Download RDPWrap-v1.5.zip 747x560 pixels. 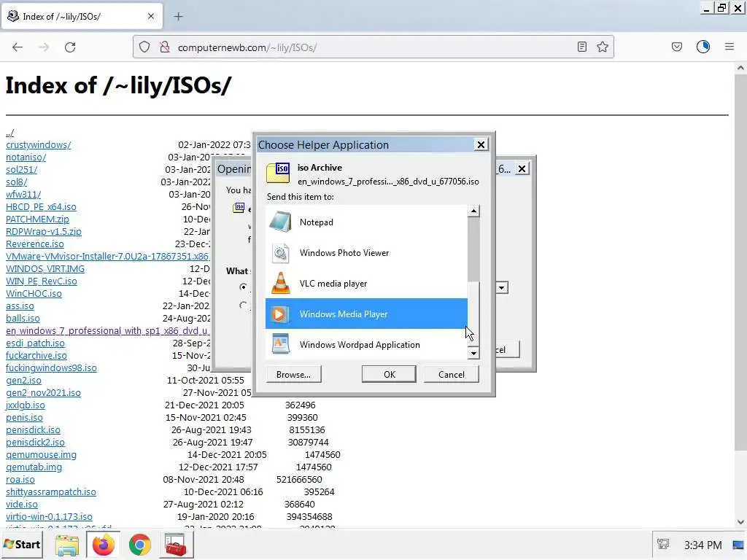[x=43, y=231]
